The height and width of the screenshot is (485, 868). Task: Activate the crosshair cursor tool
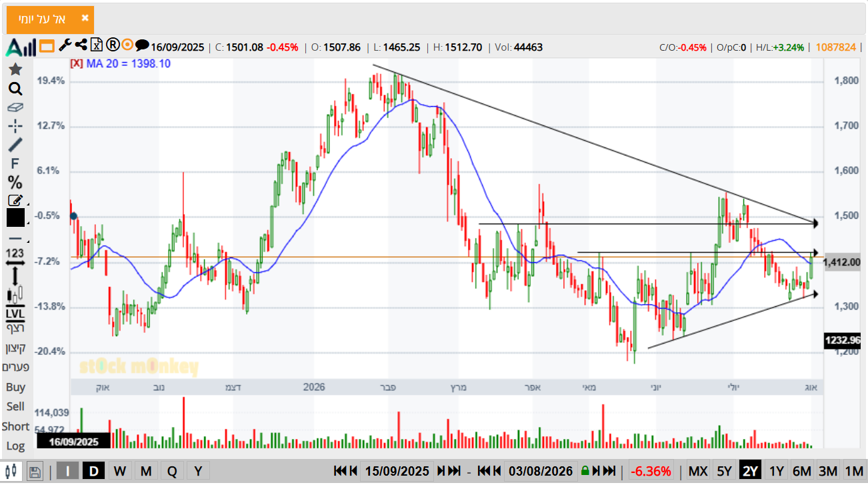15,125
